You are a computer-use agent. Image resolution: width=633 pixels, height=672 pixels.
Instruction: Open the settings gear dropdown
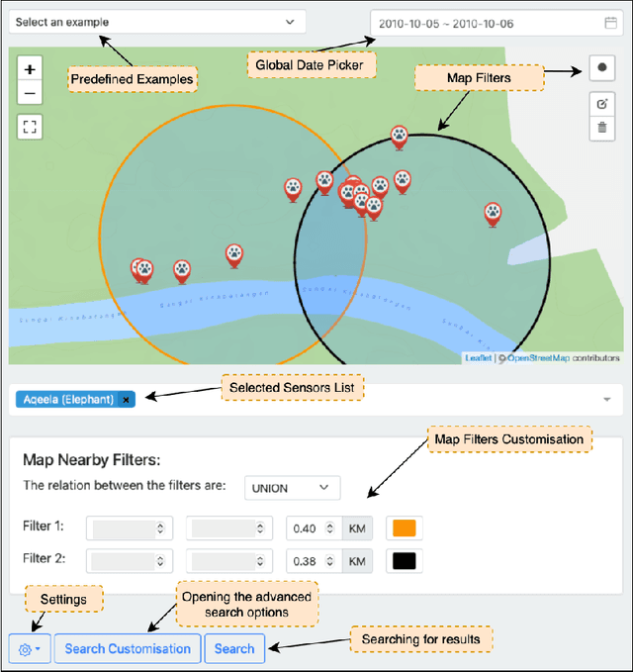click(29, 649)
